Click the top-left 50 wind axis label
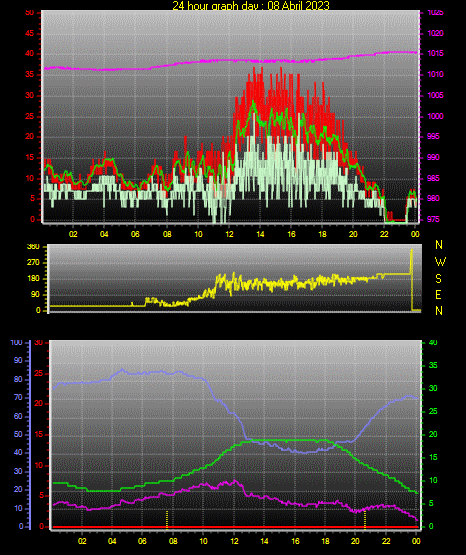This screenshot has height=555, width=466. [30, 13]
